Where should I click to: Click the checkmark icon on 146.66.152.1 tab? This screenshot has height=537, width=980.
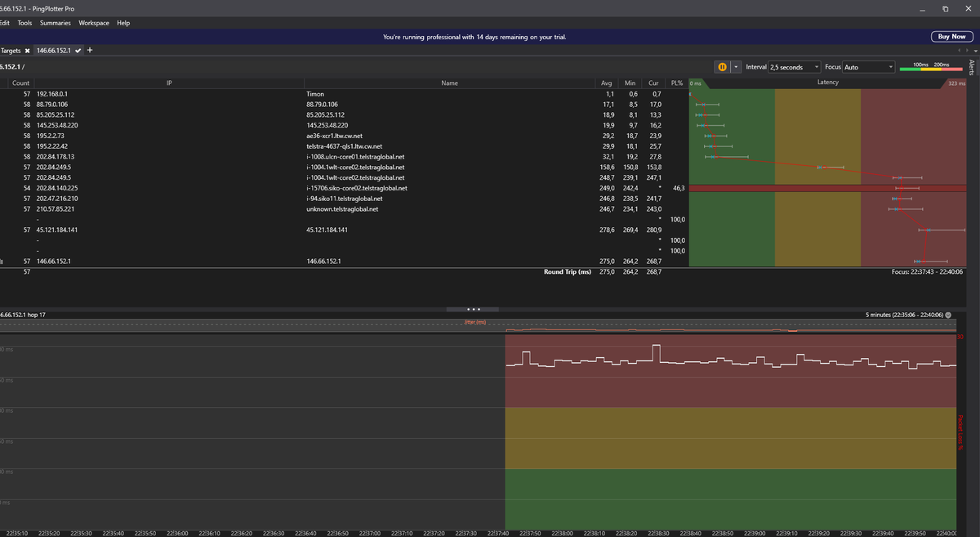tap(78, 51)
